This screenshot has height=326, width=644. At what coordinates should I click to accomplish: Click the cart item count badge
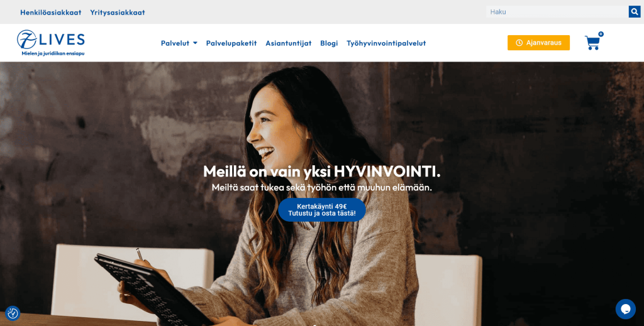[x=601, y=34]
